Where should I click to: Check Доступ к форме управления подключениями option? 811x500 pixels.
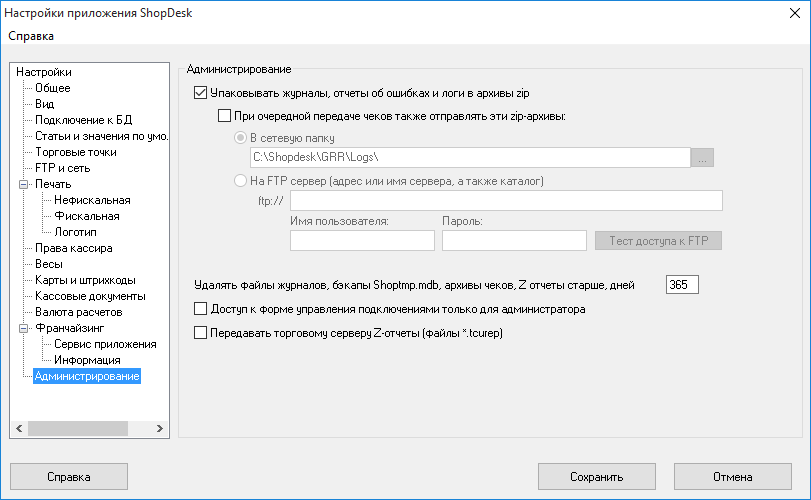tap(200, 309)
